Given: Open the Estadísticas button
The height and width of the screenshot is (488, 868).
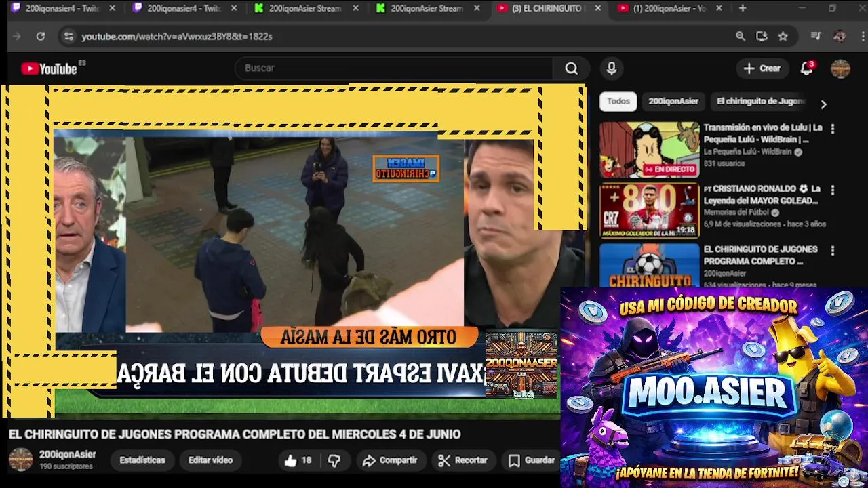Looking at the screenshot, I should coord(142,460).
